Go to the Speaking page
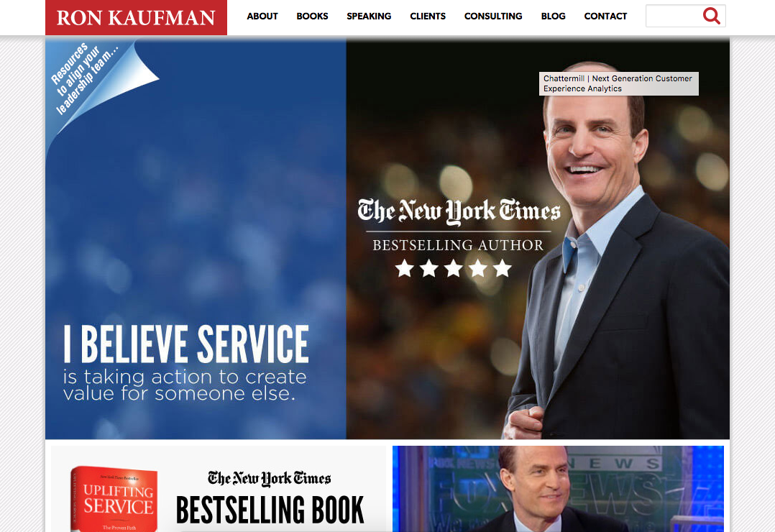The height and width of the screenshot is (532, 775). [x=369, y=17]
